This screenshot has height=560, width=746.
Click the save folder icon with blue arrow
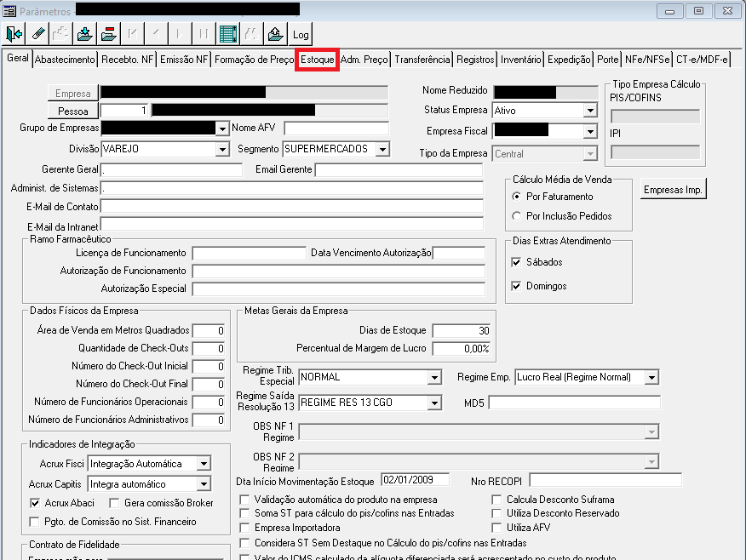85,34
